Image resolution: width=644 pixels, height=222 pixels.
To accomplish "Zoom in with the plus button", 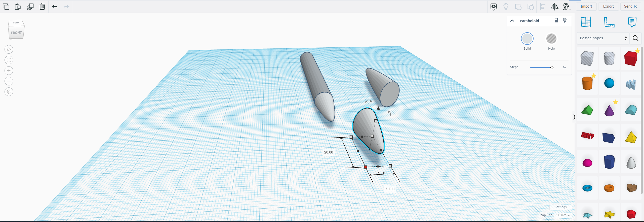I will tap(9, 71).
